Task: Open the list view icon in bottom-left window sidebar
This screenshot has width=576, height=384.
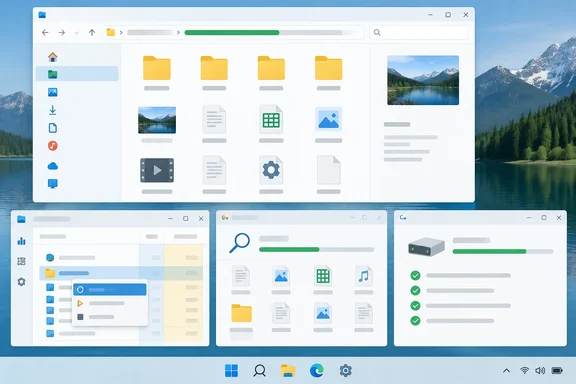Action: point(21,261)
